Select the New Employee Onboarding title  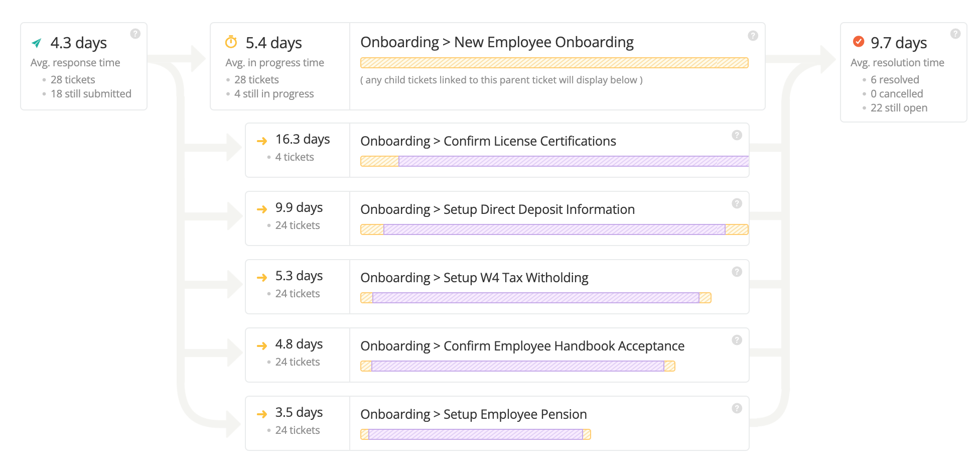pyautogui.click(x=496, y=42)
